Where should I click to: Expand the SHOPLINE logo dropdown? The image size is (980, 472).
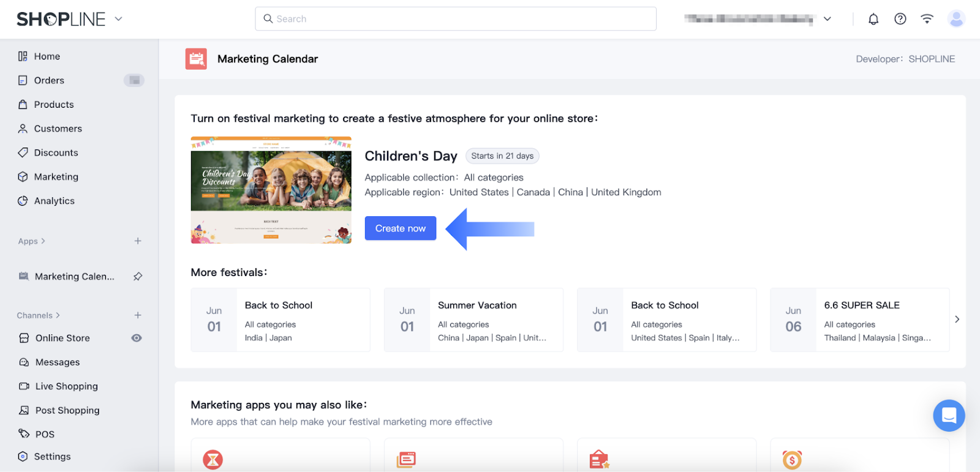119,19
